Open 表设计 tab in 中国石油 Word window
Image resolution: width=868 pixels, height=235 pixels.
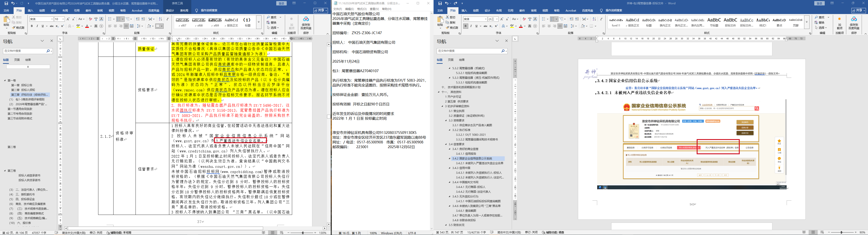[170, 10]
